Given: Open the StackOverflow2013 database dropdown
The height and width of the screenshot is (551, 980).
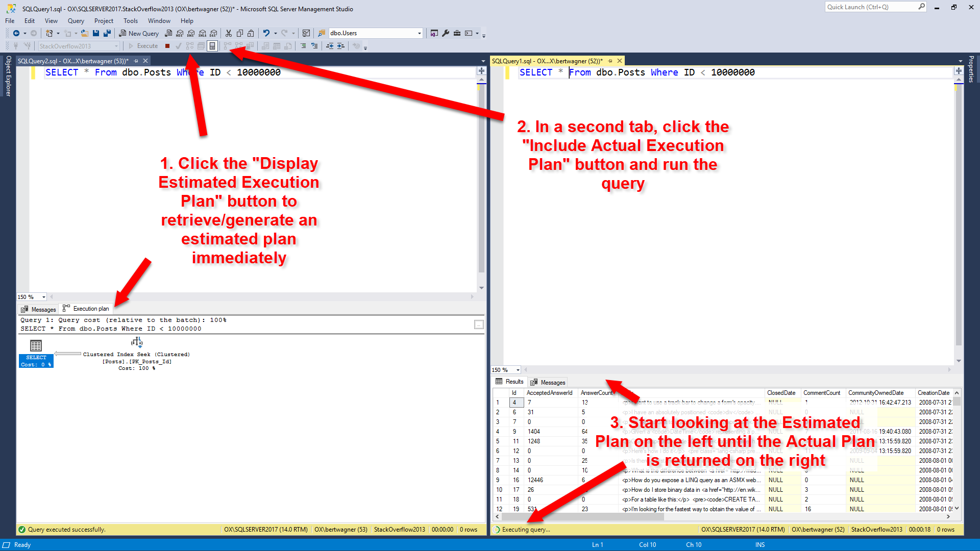Looking at the screenshot, I should [x=116, y=46].
